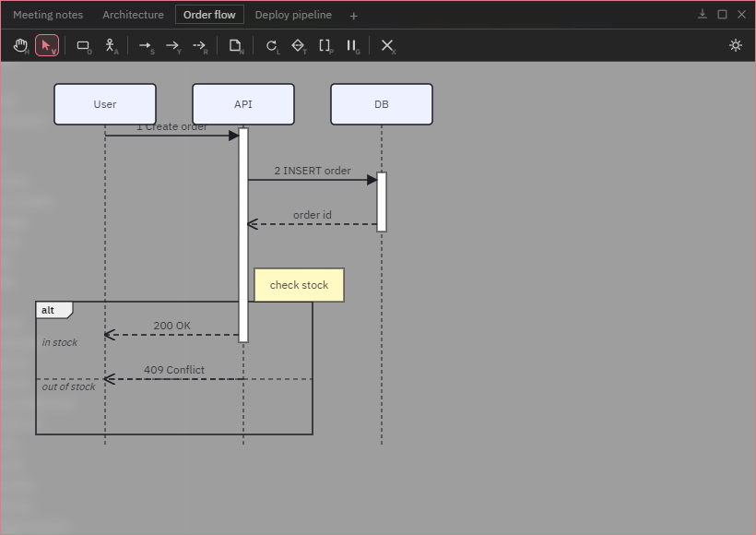Switch to the Architecture tab
Screen dimensions: 756x535
133,15
